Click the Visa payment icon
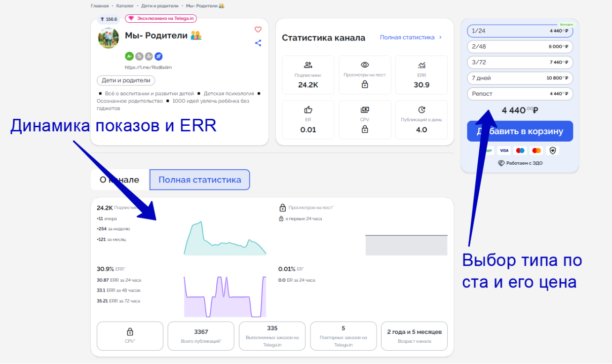The image size is (612, 364). pyautogui.click(x=503, y=150)
